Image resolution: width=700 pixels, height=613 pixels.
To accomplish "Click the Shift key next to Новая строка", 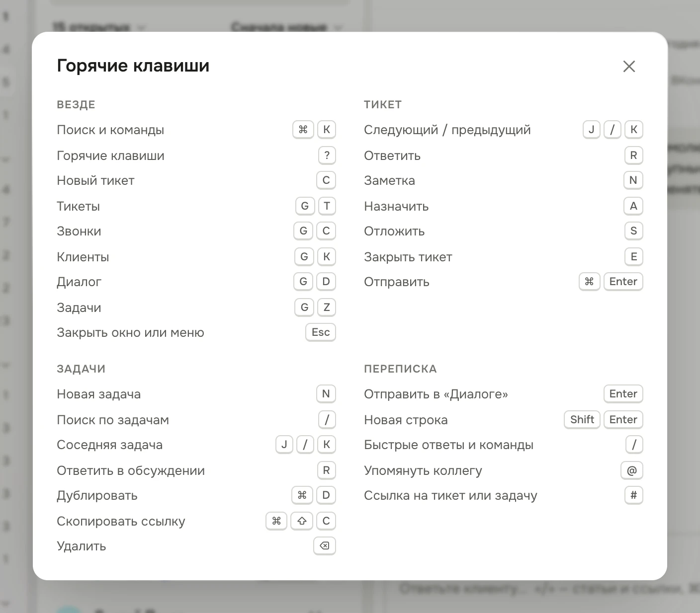I will tap(582, 420).
